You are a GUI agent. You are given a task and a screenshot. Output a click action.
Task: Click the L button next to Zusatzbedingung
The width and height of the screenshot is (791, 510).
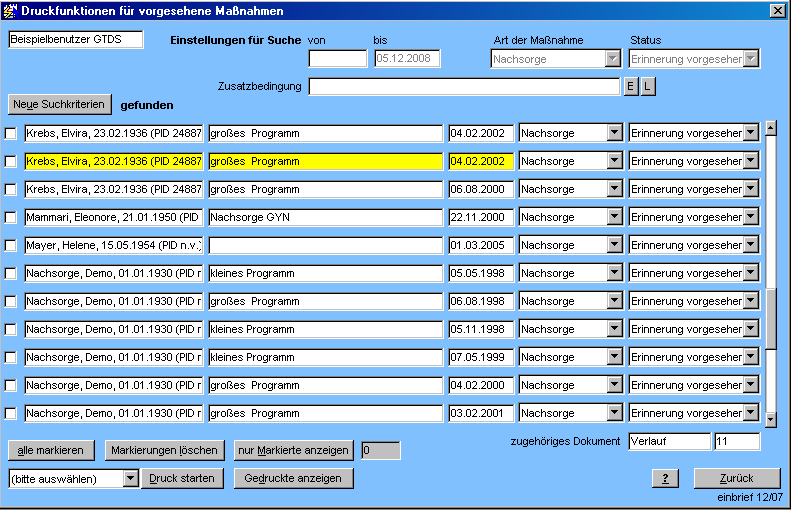pyautogui.click(x=648, y=87)
